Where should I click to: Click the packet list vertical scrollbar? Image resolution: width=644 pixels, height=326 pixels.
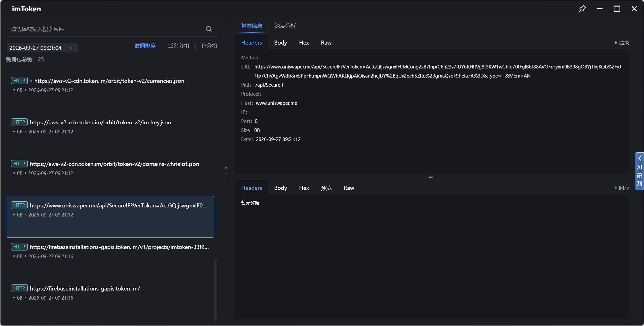tap(216, 289)
